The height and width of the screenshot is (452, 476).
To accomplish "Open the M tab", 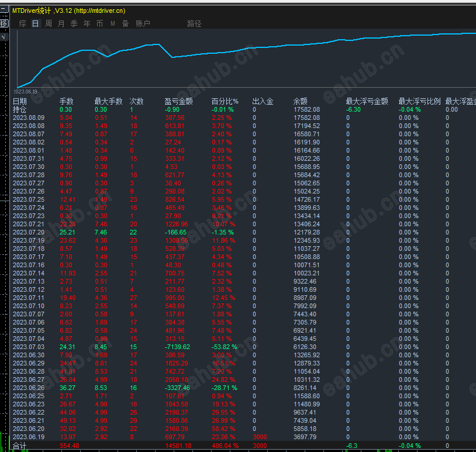I will tap(113, 23).
